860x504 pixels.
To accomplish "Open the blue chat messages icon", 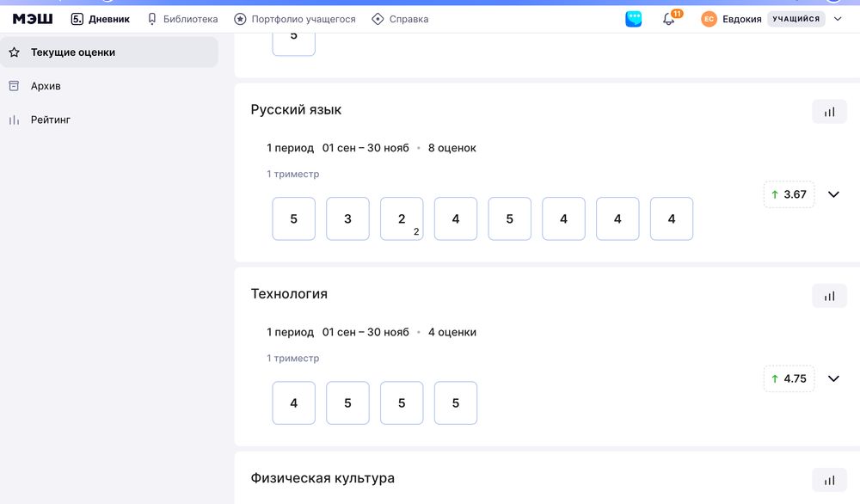I will click(634, 19).
